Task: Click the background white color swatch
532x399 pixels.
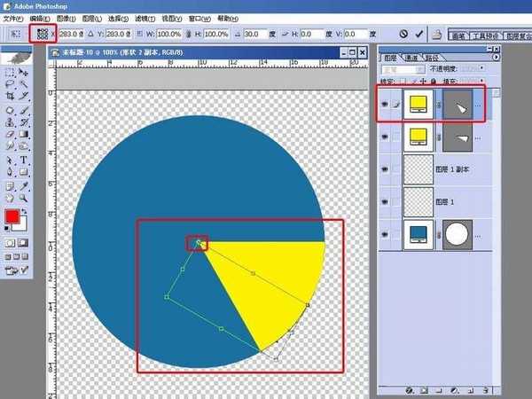Action: pos(23,227)
